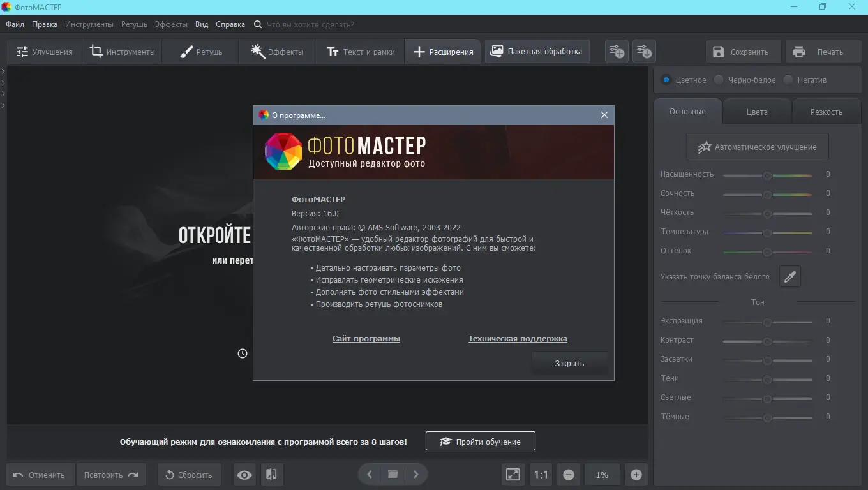Expand the first collapsed left side panel
This screenshot has width=868, height=490.
pyautogui.click(x=3, y=71)
